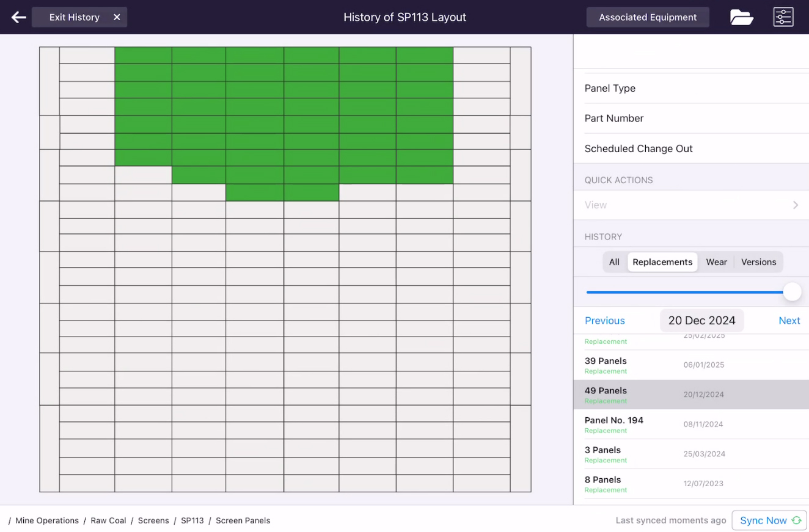Click the 25/02/2025 replacement entry
This screenshot has width=809, height=532.
click(x=691, y=341)
